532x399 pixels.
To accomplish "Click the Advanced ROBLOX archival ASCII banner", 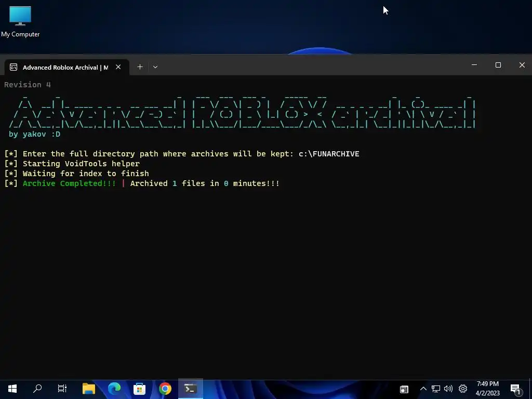I will click(242, 111).
